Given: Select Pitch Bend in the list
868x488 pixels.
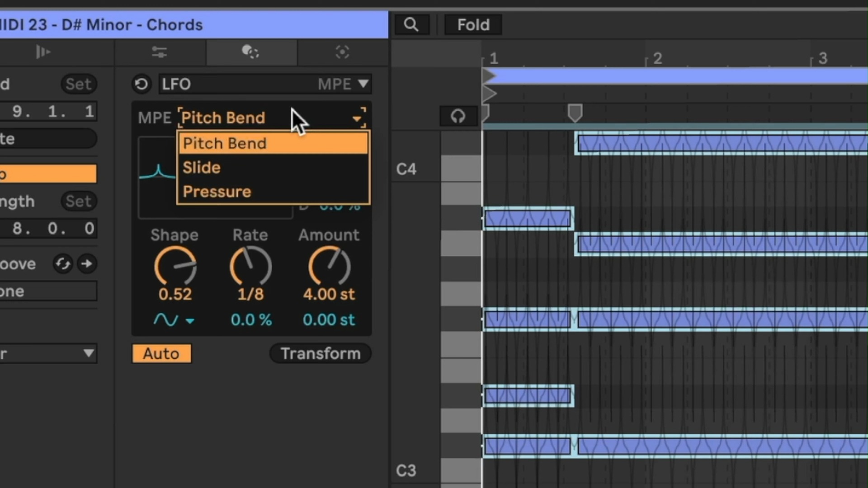Looking at the screenshot, I should [273, 144].
